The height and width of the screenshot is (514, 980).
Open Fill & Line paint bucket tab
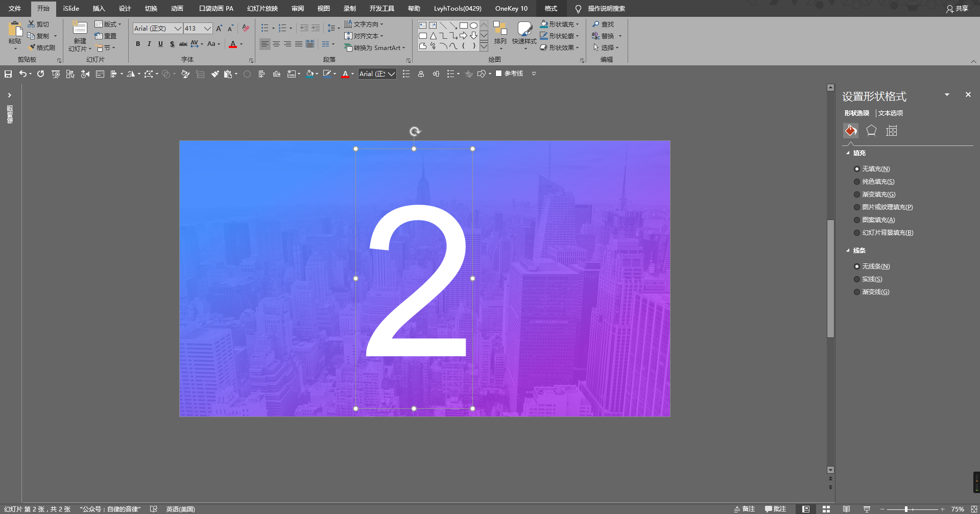pyautogui.click(x=851, y=131)
